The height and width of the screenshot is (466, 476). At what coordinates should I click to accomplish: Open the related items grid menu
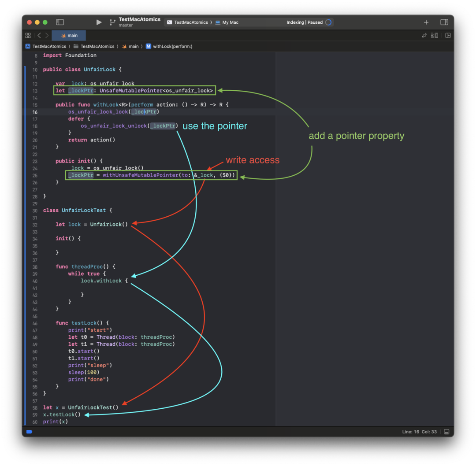click(28, 36)
